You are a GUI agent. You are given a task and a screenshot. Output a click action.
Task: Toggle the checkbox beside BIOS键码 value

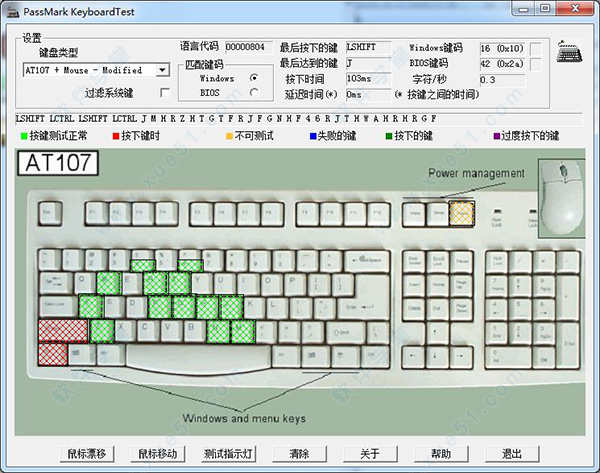coord(536,64)
